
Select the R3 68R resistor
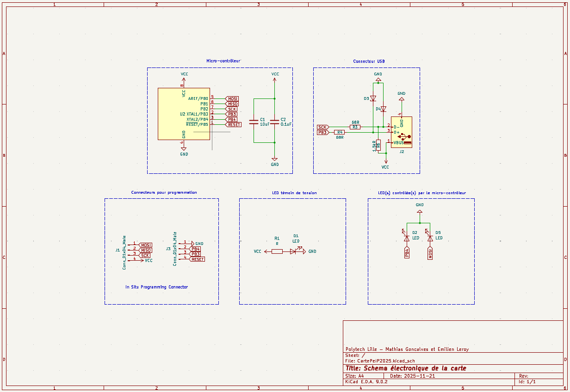click(355, 127)
